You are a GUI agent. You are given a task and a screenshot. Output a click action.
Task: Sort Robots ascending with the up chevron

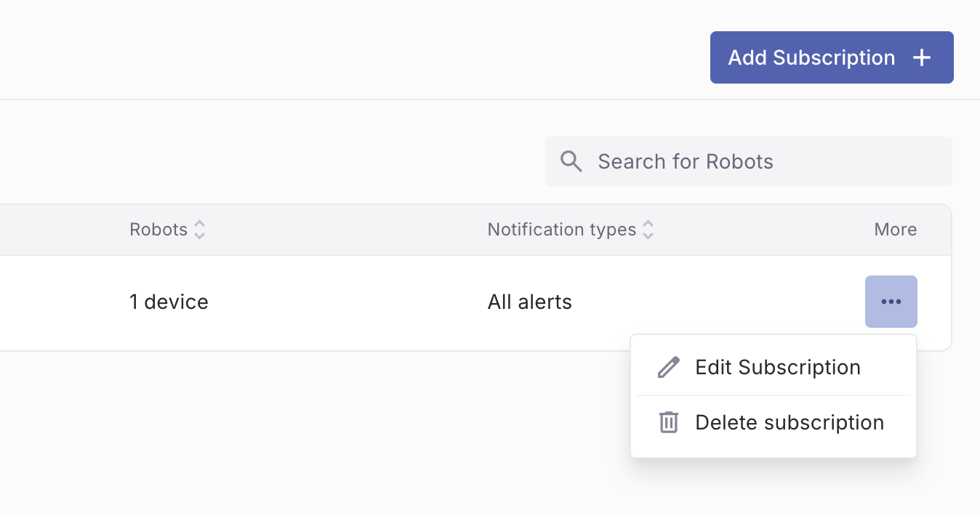coord(199,225)
